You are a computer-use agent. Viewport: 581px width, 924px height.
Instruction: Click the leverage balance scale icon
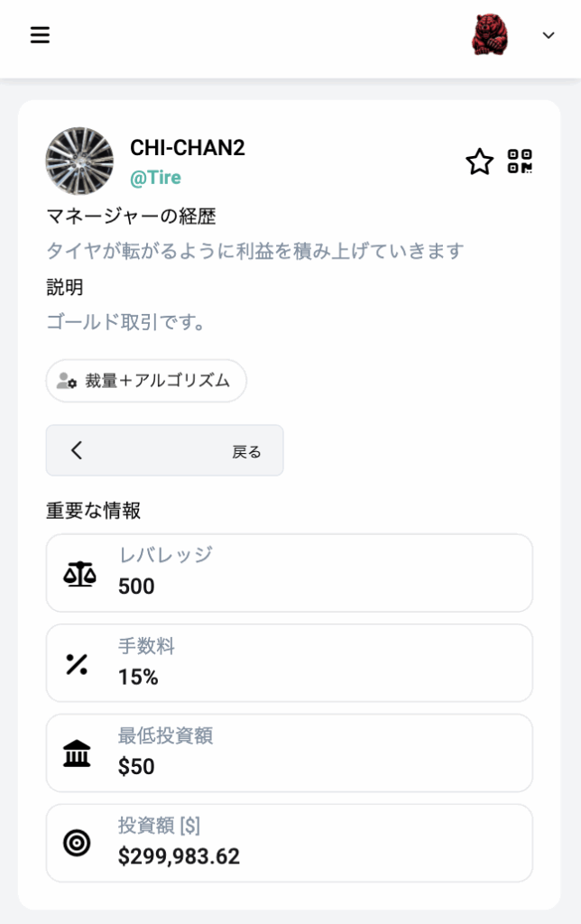(79, 573)
